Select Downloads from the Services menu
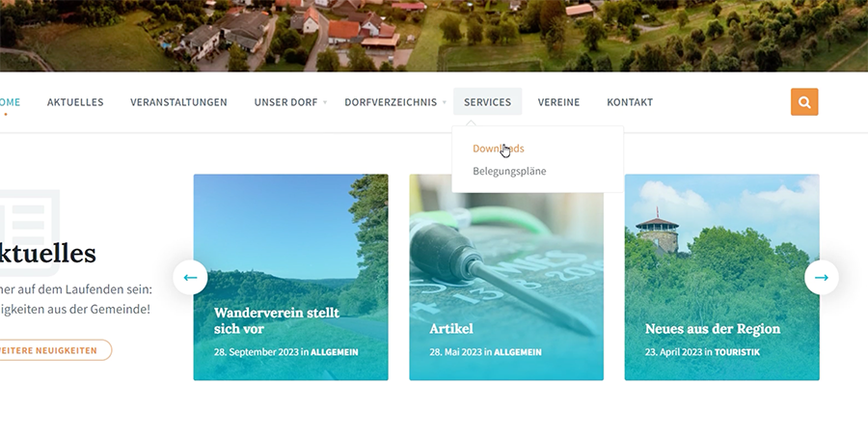This screenshot has height=439, width=868. tap(499, 149)
